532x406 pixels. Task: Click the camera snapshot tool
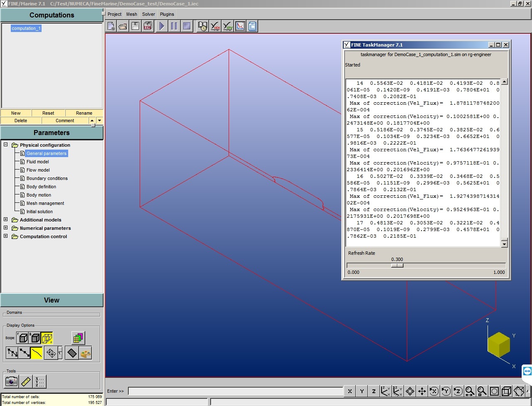pyautogui.click(x=11, y=381)
